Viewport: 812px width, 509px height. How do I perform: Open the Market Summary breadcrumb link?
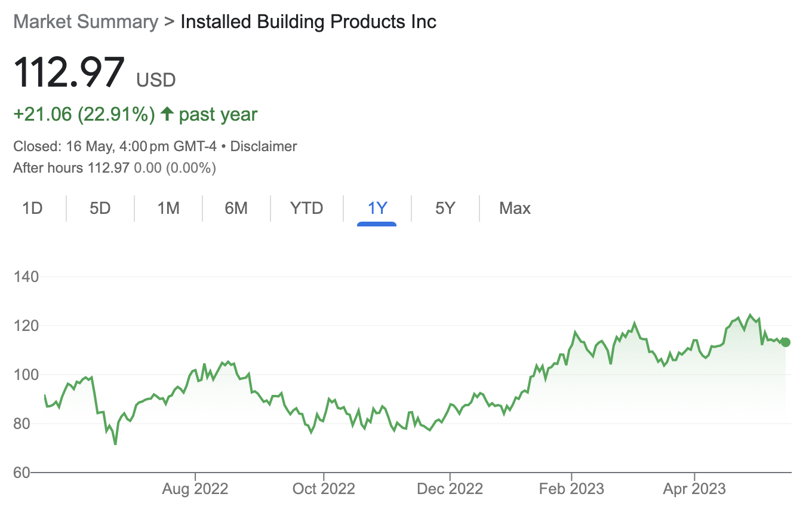85,22
